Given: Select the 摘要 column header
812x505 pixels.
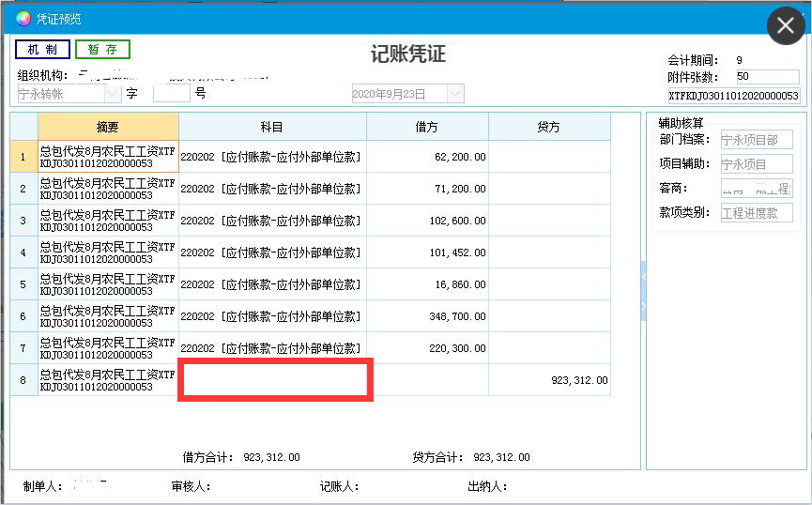Looking at the screenshot, I should pyautogui.click(x=108, y=127).
